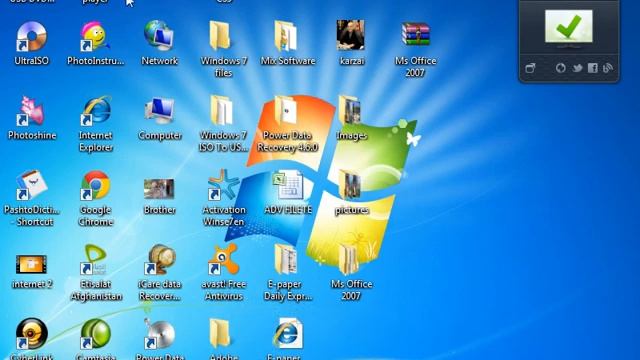This screenshot has height=360, width=640.
Task: Open the Power Data shortcut with disc icon
Action: tap(160, 335)
